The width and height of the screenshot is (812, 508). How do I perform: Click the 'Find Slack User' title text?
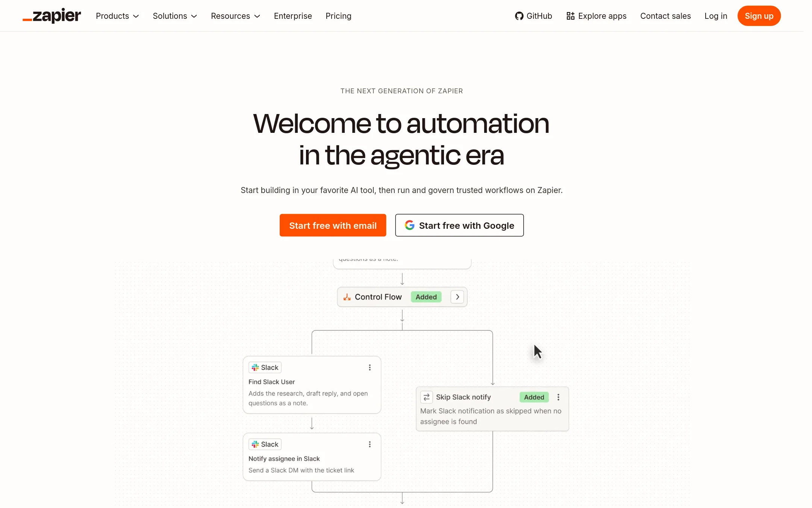point(271,382)
